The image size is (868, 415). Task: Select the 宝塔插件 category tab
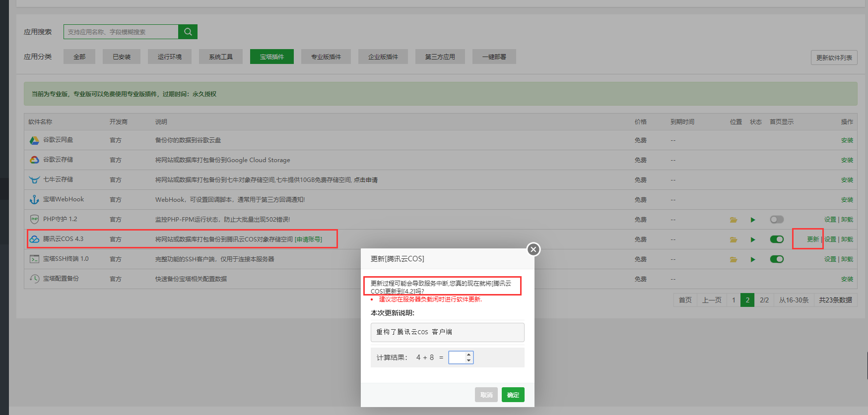272,57
